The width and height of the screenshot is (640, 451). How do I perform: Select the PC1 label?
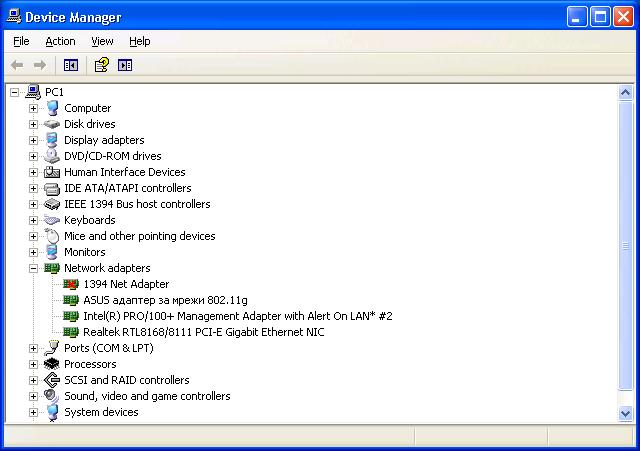click(x=54, y=92)
